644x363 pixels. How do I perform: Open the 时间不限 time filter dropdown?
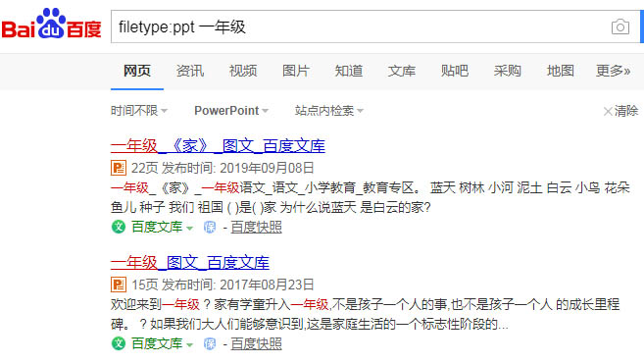139,111
